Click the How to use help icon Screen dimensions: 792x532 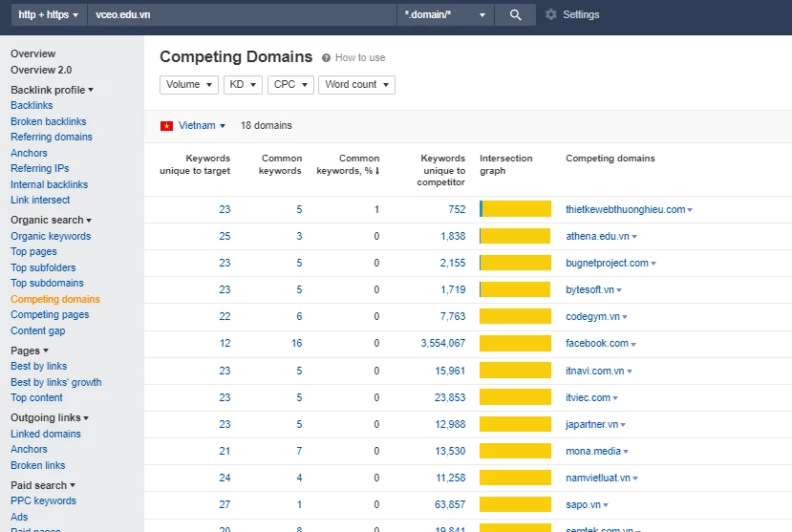(x=327, y=58)
